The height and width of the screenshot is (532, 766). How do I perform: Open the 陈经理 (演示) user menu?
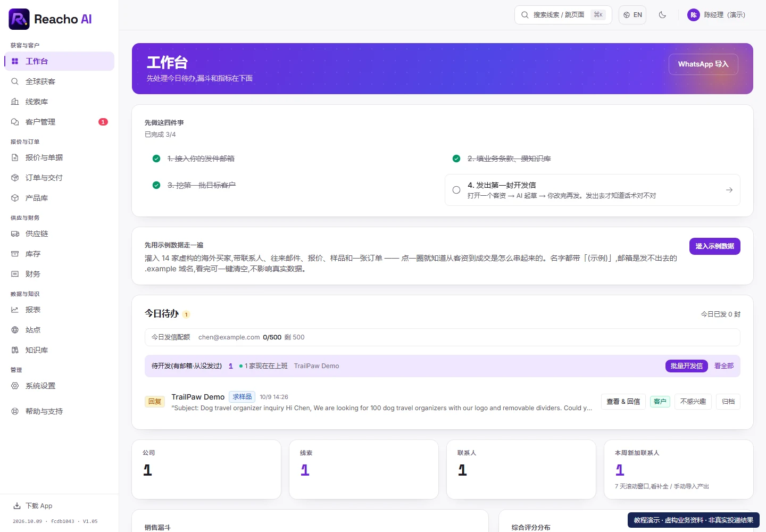(716, 15)
